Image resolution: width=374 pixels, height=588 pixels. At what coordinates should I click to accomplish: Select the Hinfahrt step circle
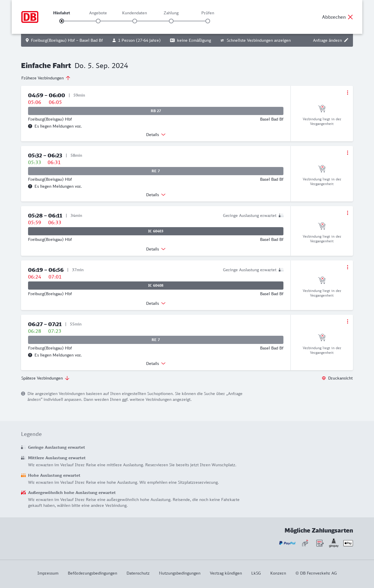(x=62, y=21)
